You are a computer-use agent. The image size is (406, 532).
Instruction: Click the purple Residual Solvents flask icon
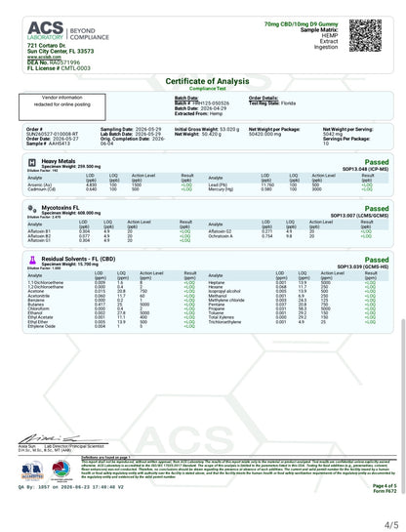pyautogui.click(x=32, y=261)
